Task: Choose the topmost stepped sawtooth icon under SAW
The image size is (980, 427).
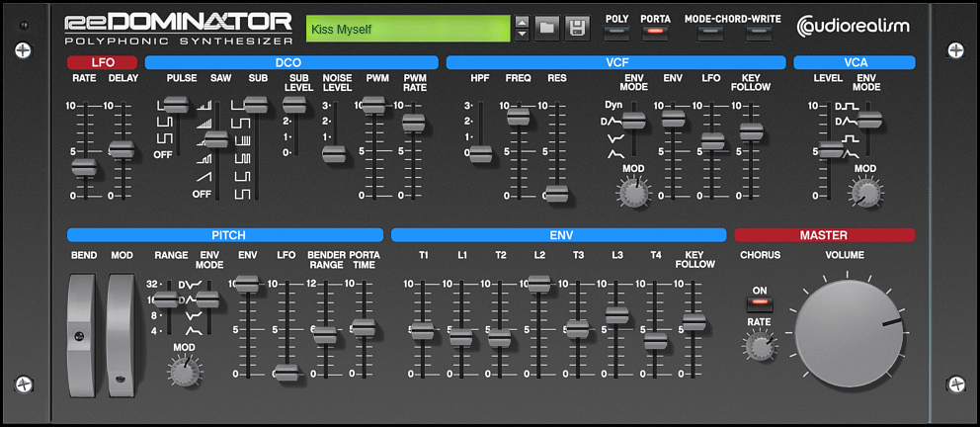Action: click(204, 107)
